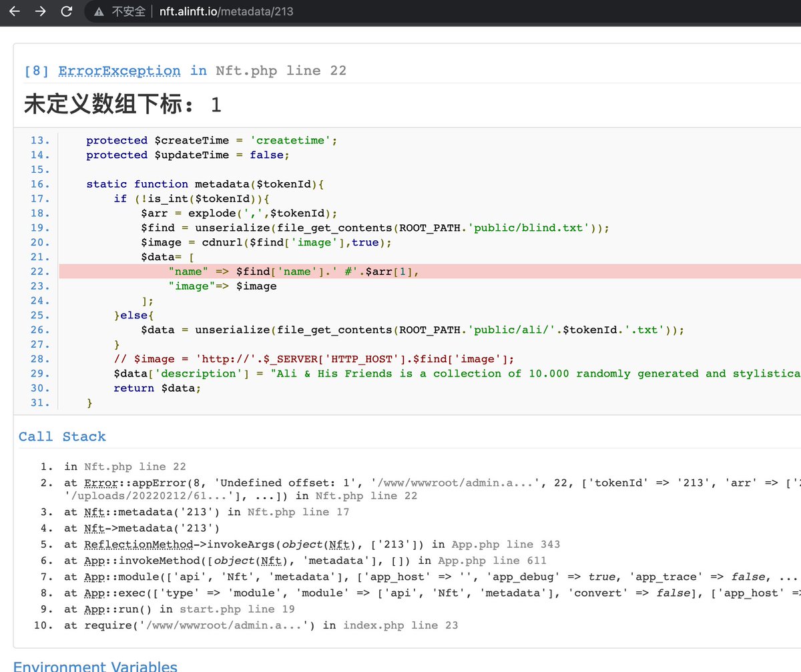Click App::exec in stack entry 8
Screen dimensions: 801x672
119,593
